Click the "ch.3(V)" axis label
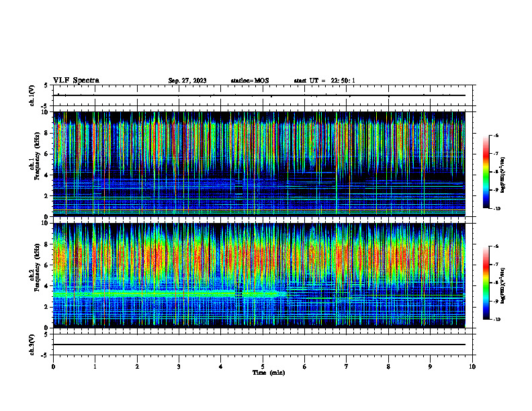Image resolution: width=532 pixels, height=411 pixels. coord(32,345)
